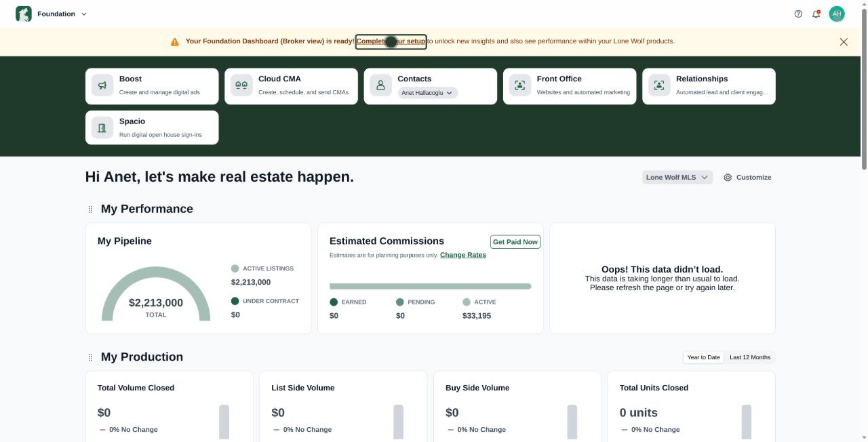Click the Relationships icon
The width and height of the screenshot is (868, 442).
659,85
